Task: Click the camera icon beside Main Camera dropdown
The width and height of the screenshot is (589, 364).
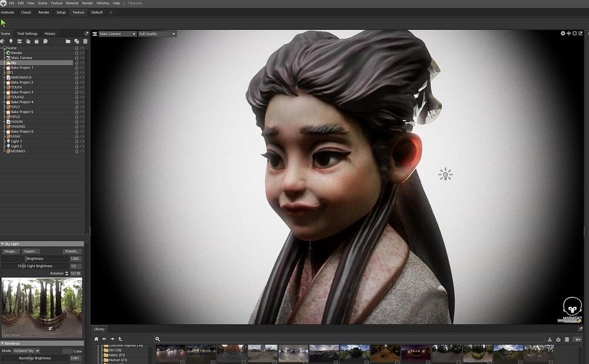Action: pyautogui.click(x=95, y=34)
